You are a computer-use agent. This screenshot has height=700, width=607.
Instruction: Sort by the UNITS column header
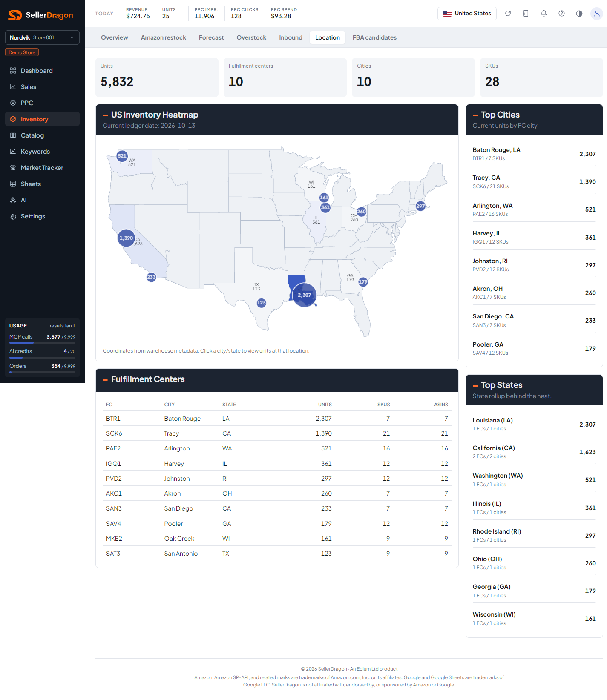pos(325,405)
